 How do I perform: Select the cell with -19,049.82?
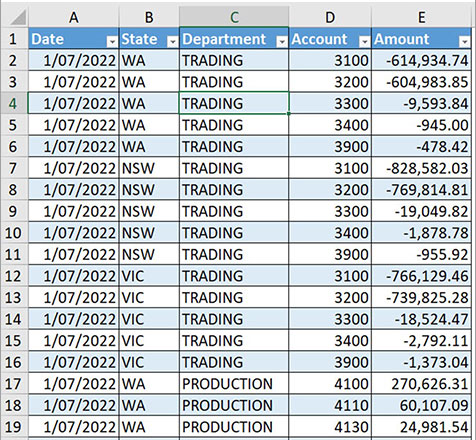click(421, 211)
